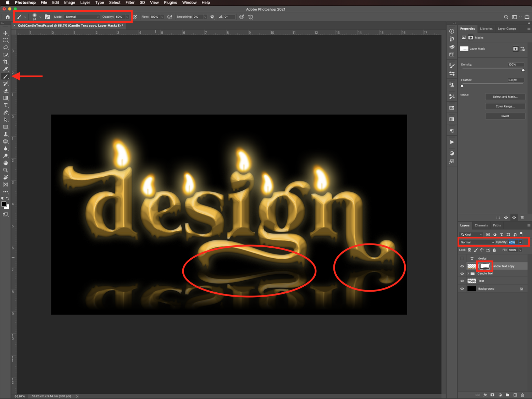The width and height of the screenshot is (532, 399).
Task: Select the Zoom tool in the toolbar
Action: pos(6,170)
